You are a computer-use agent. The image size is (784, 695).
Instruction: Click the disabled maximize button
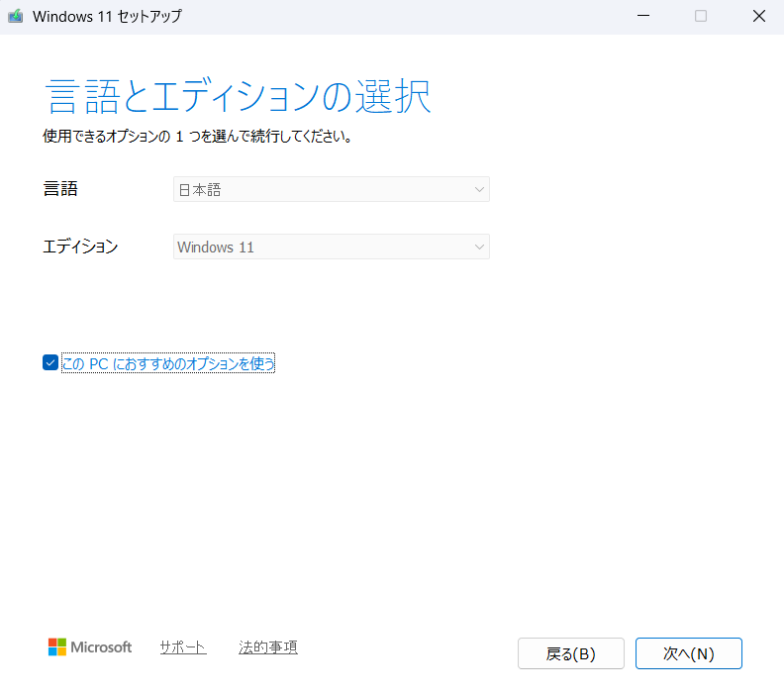point(701,16)
